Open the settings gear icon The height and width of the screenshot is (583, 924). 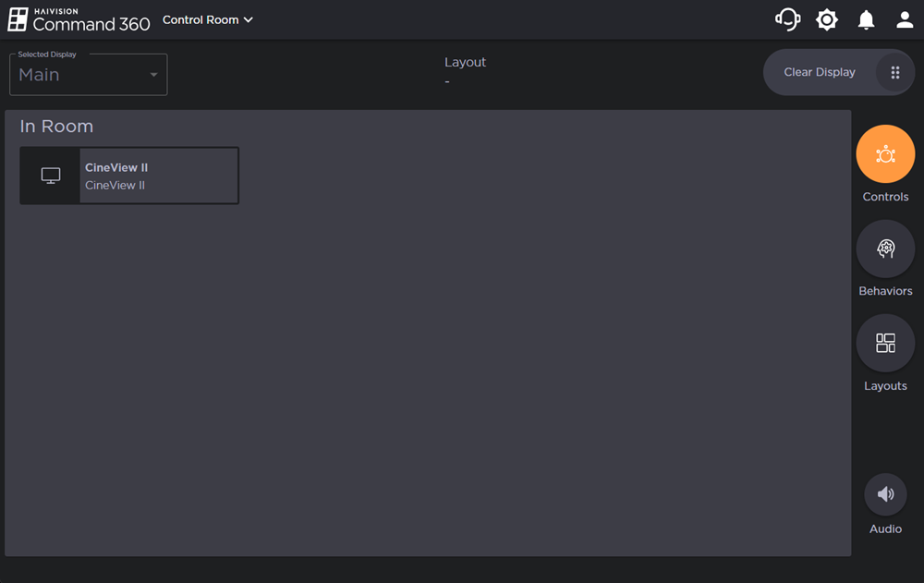pos(826,18)
